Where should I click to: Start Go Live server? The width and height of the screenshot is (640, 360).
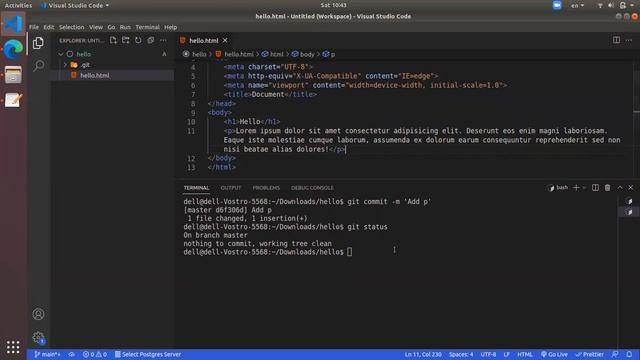coord(554,354)
